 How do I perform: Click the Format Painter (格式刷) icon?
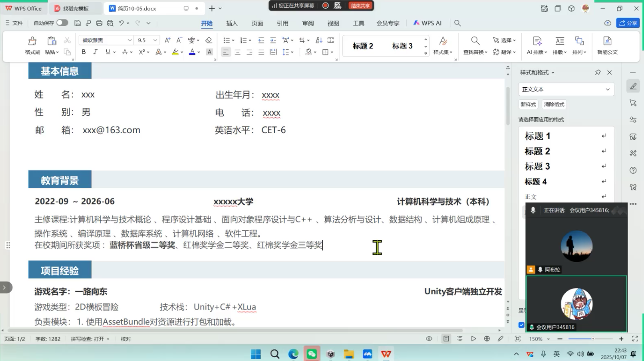click(32, 41)
